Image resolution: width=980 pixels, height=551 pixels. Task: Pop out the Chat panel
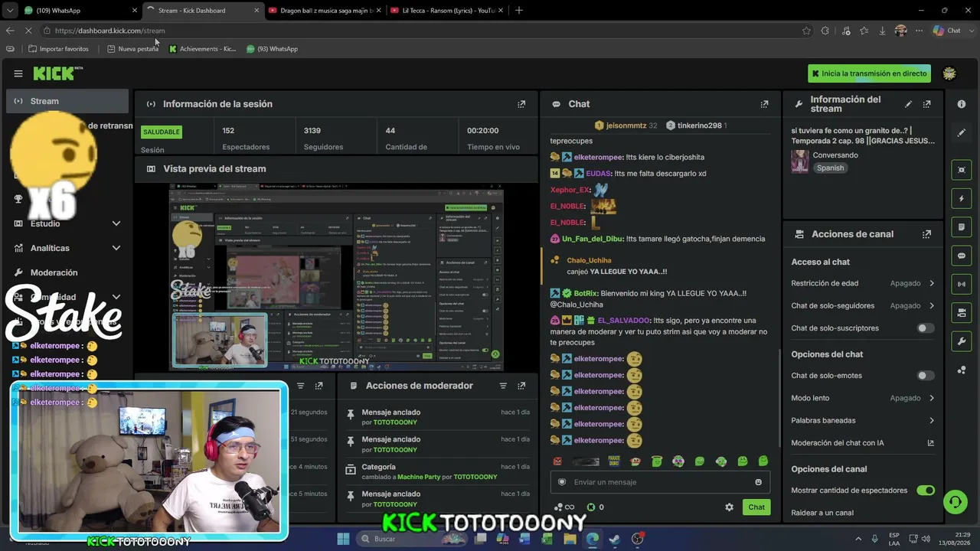[764, 104]
